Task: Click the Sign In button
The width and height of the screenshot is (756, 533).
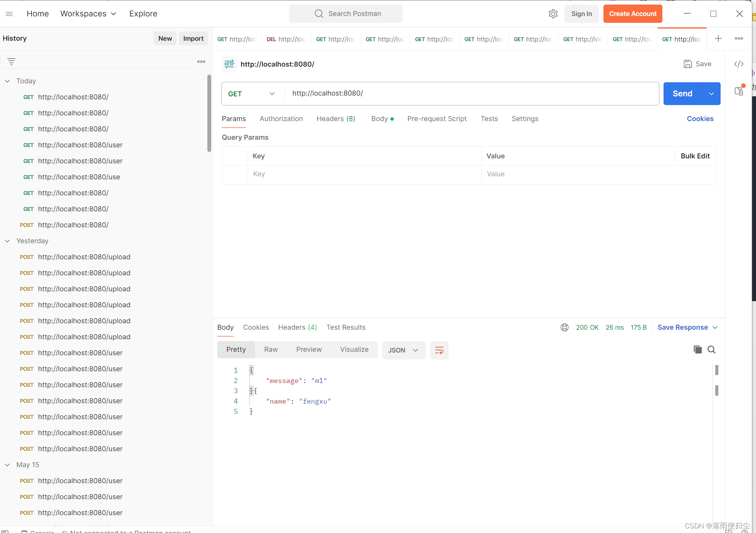Action: point(581,14)
